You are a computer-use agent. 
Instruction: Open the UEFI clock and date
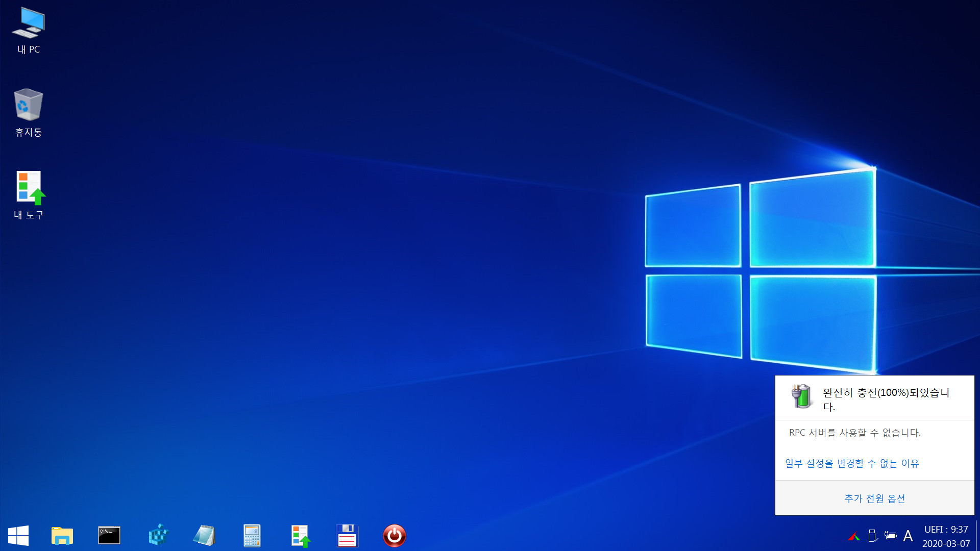[946, 536]
